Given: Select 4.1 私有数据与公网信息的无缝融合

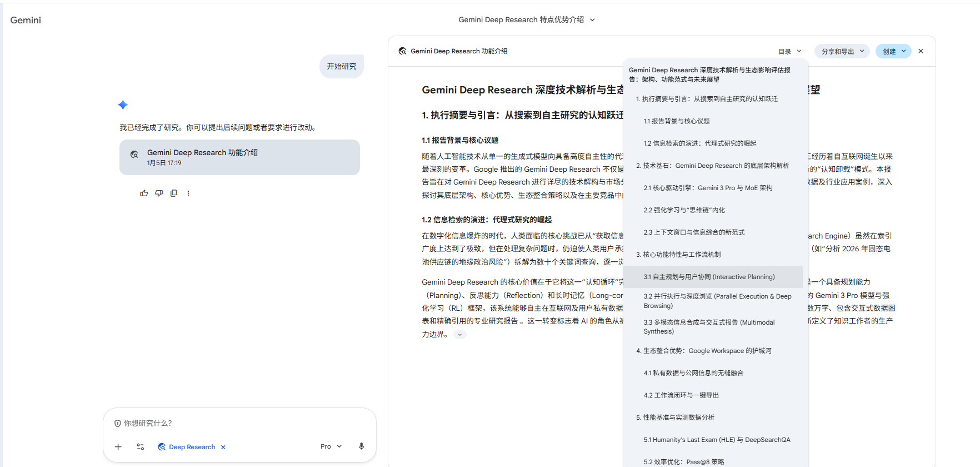Looking at the screenshot, I should (x=713, y=373).
